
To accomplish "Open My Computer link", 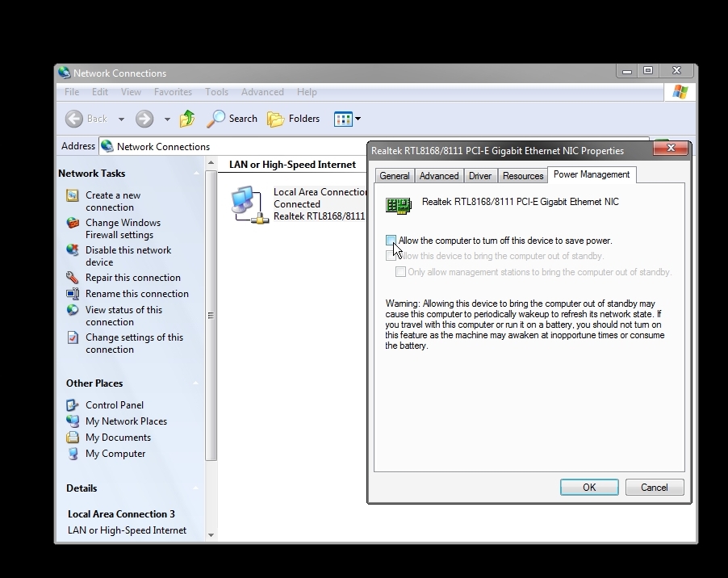I will coord(115,454).
